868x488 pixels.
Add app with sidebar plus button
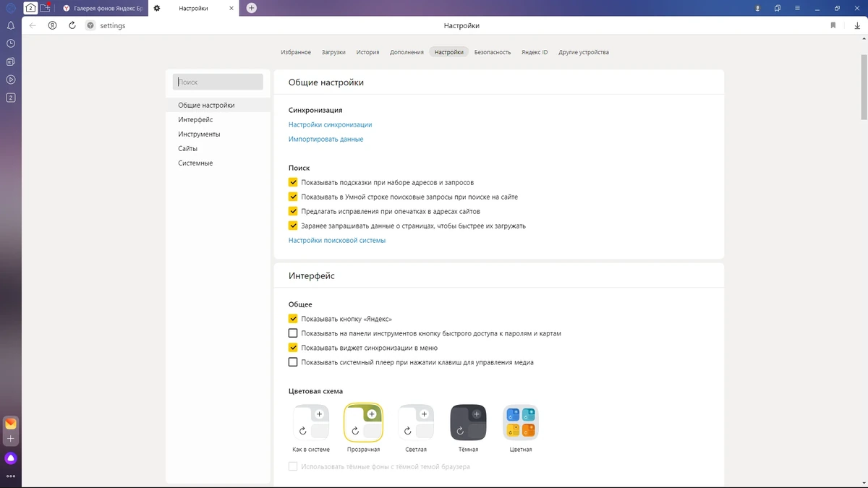pyautogui.click(x=11, y=439)
